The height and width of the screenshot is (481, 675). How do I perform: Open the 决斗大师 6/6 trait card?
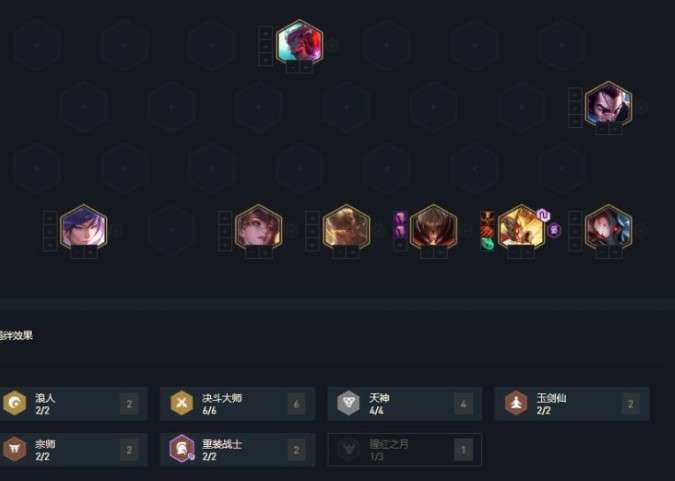(x=238, y=403)
